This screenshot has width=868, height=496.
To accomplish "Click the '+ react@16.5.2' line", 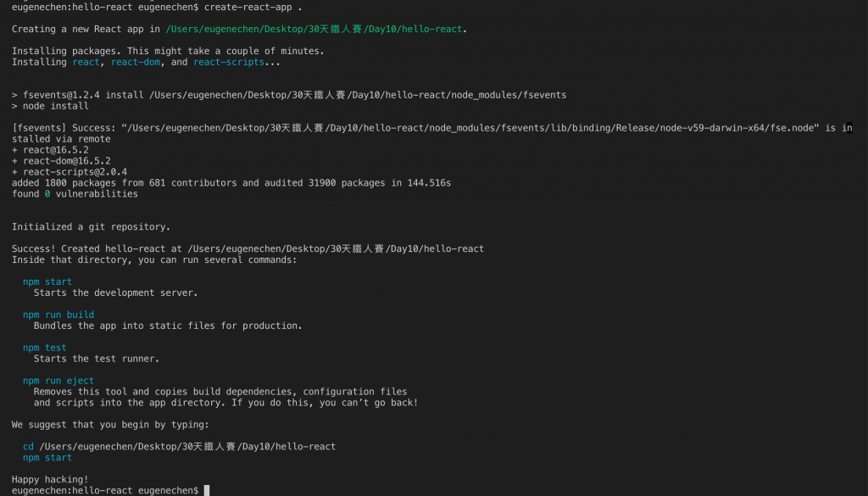I will pyautogui.click(x=50, y=150).
